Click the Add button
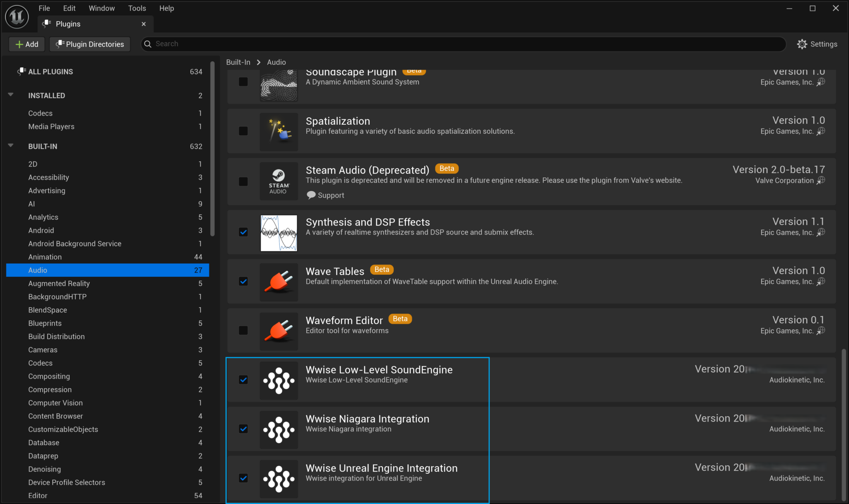This screenshot has width=849, height=504. click(x=26, y=44)
